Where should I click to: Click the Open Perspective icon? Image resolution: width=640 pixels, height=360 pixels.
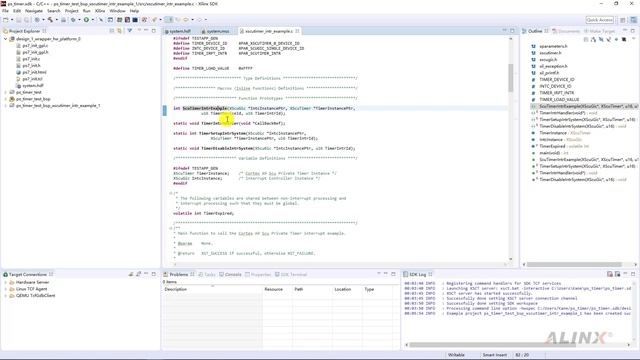click(622, 20)
